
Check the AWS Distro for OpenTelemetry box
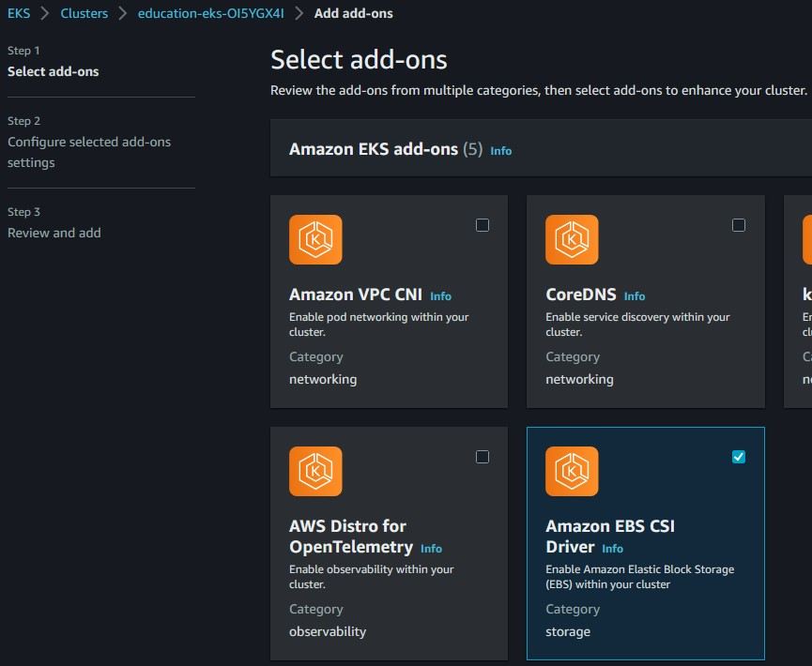click(x=483, y=457)
